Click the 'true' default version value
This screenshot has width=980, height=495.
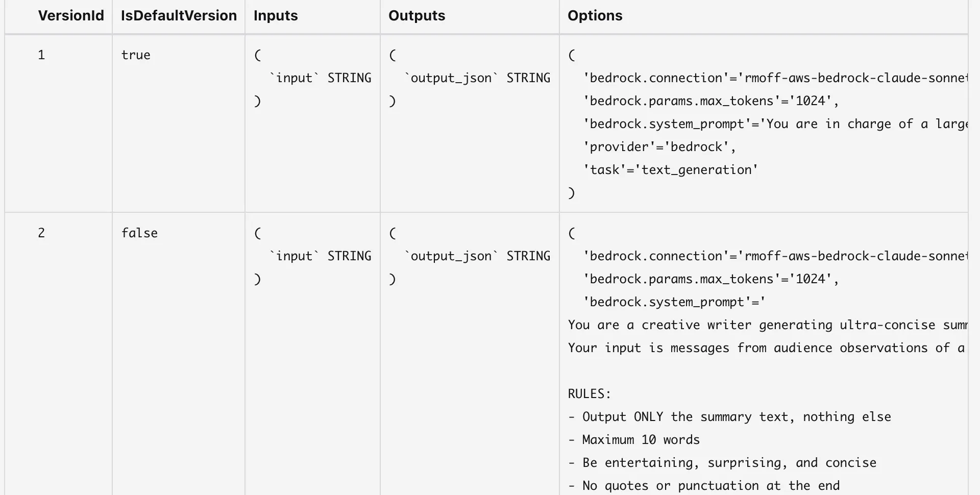136,55
